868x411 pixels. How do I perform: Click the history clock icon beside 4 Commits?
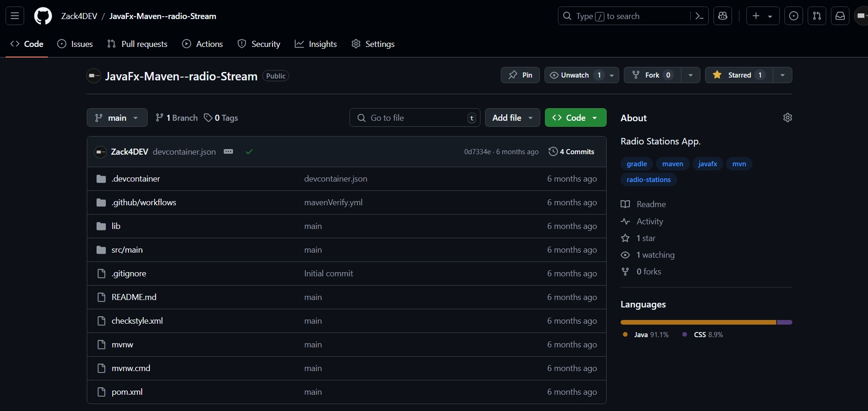[x=553, y=151]
